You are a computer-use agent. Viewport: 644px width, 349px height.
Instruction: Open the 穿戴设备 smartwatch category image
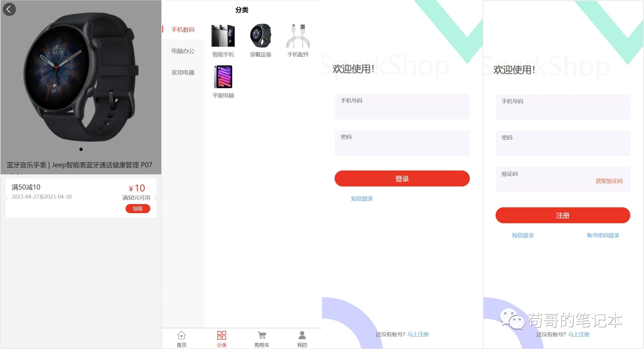(260, 36)
